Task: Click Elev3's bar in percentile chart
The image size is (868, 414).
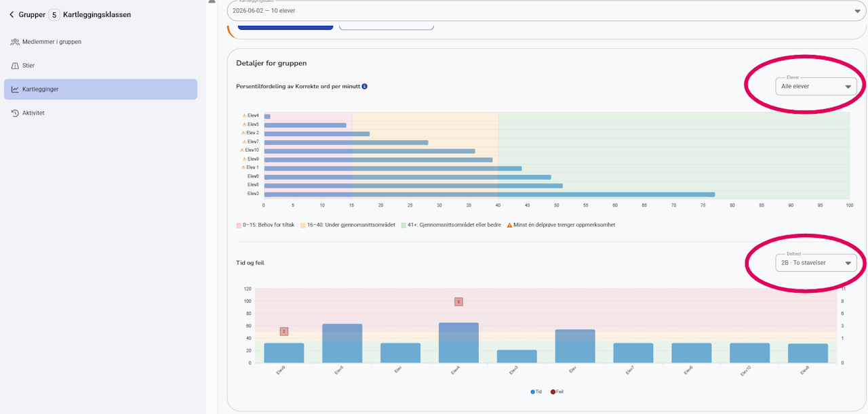Action: (x=490, y=194)
